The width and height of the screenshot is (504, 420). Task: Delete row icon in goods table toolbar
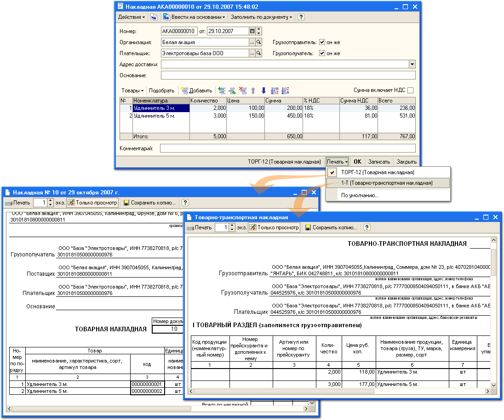click(x=243, y=91)
